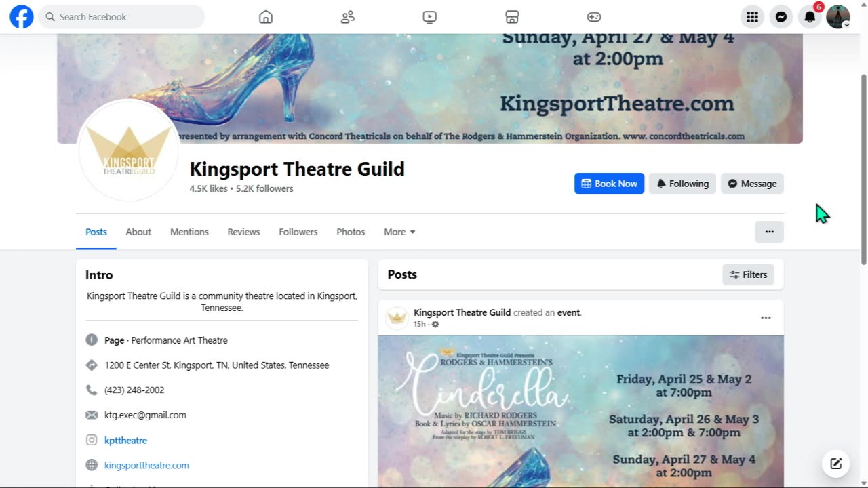868x488 pixels.
Task: Open the Notifications bell
Action: coord(810,17)
